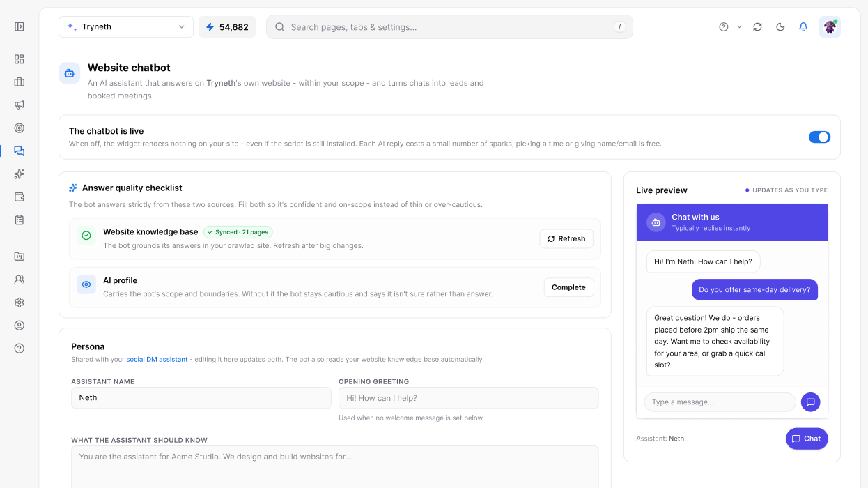This screenshot has width=868, height=488.
Task: Open the dashboard grid icon in sidebar
Action: (x=20, y=59)
